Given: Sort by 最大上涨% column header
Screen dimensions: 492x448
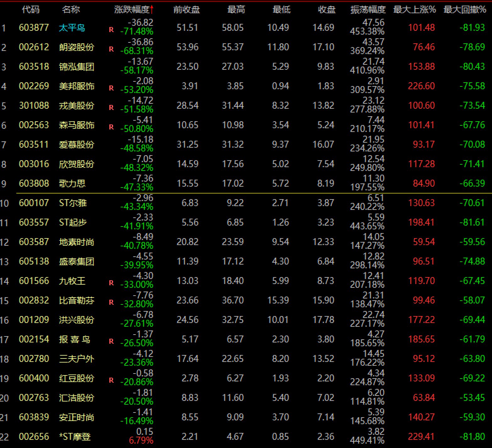Looking at the screenshot, I should (x=414, y=10).
